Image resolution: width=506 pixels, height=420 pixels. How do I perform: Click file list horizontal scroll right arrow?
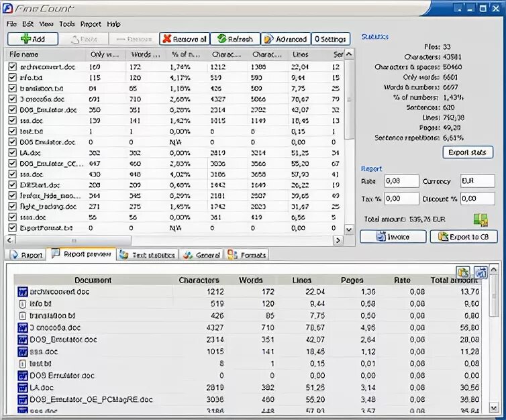click(x=338, y=240)
